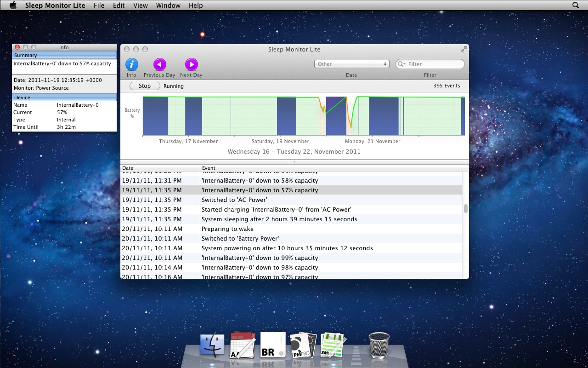Screen dimensions: 588x368
Task: Open Sleep Monitor Lite icon in Dock
Action: [x=333, y=345]
